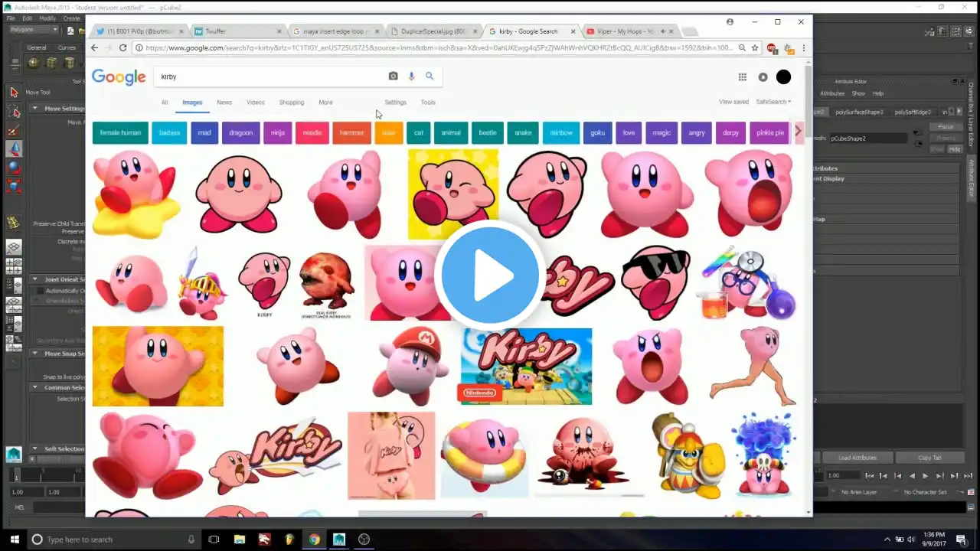Click the Chrome profile icon in the title bar
The width and height of the screenshot is (980, 551).
point(730,22)
